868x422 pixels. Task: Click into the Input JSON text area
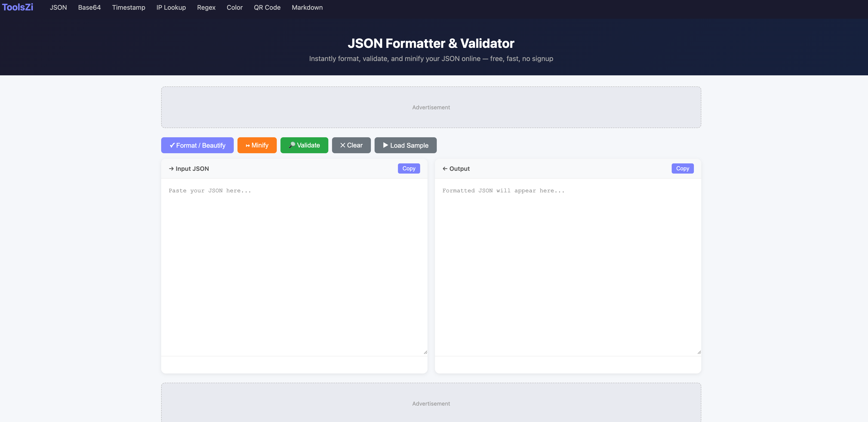coord(294,266)
